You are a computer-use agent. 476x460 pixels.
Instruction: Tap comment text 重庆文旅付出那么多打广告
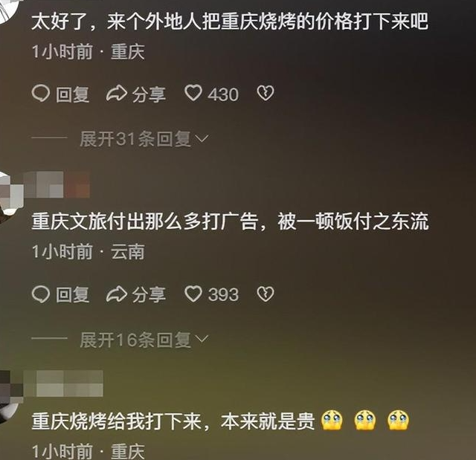click(x=144, y=221)
